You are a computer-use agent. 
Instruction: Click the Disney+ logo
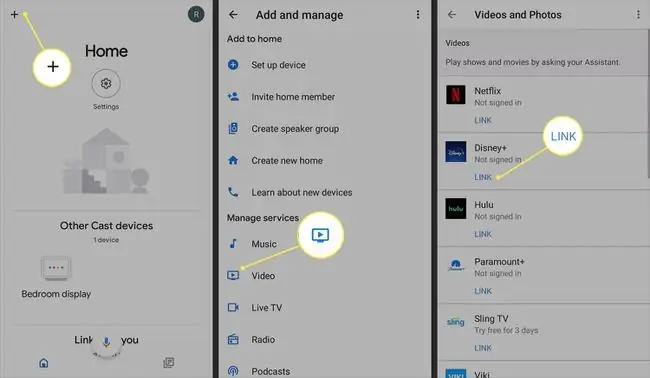[x=456, y=152]
